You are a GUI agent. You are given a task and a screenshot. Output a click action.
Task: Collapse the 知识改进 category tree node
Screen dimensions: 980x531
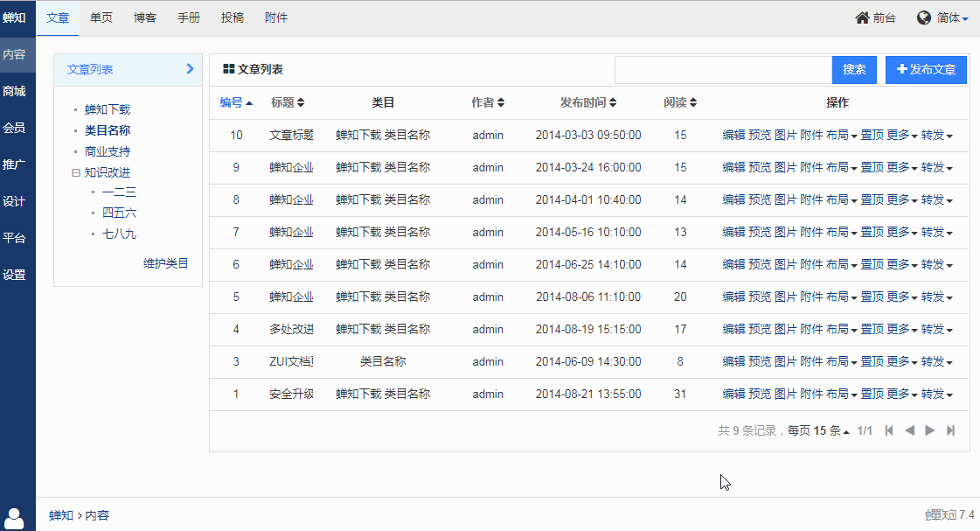click(76, 173)
